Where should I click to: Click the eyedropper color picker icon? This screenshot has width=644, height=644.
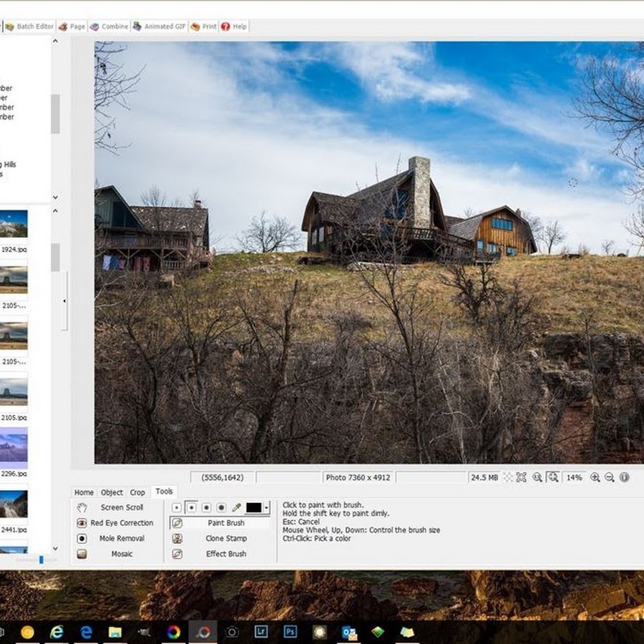(236, 507)
